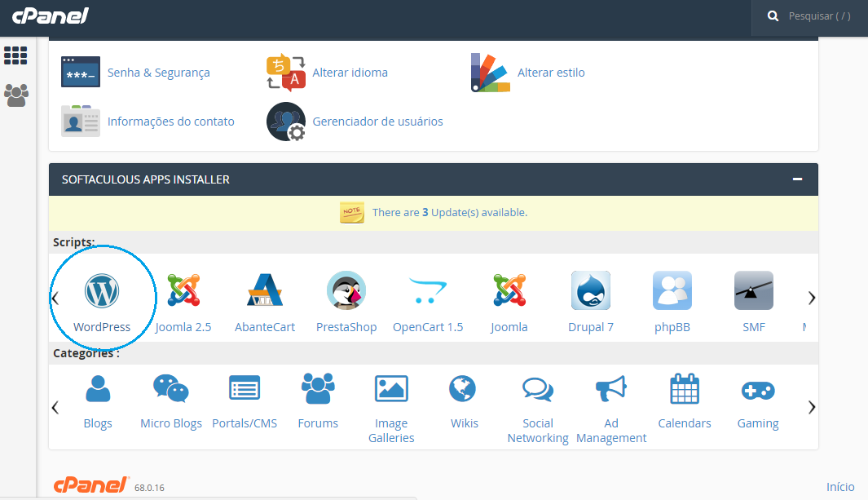Select the Joomla script icon
The image size is (868, 500).
tap(509, 290)
